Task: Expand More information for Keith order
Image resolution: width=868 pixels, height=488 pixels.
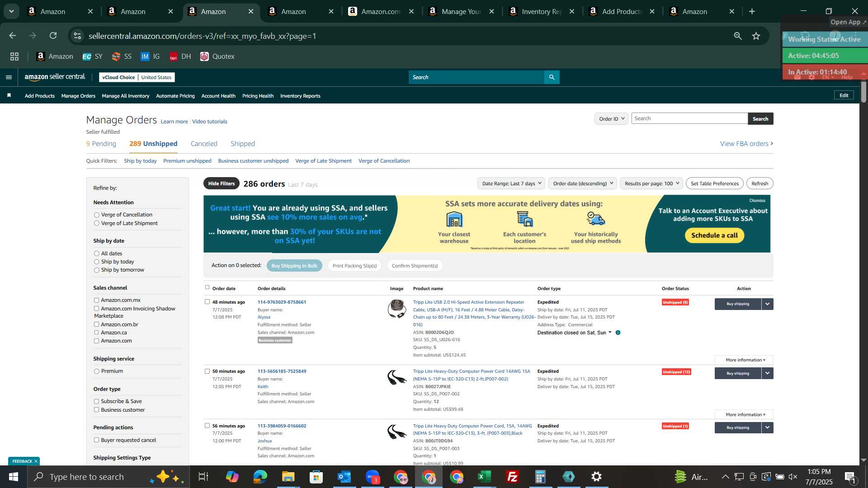Action: click(x=744, y=415)
